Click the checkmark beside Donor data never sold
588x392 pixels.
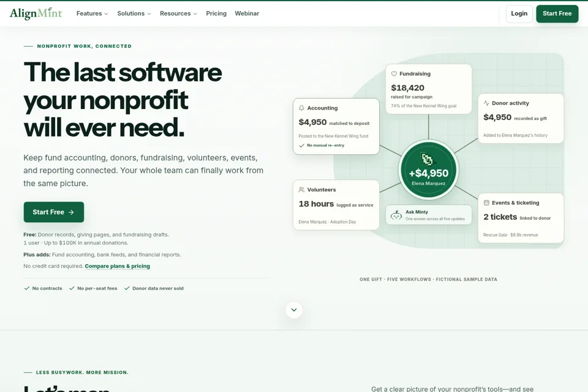[x=127, y=288]
